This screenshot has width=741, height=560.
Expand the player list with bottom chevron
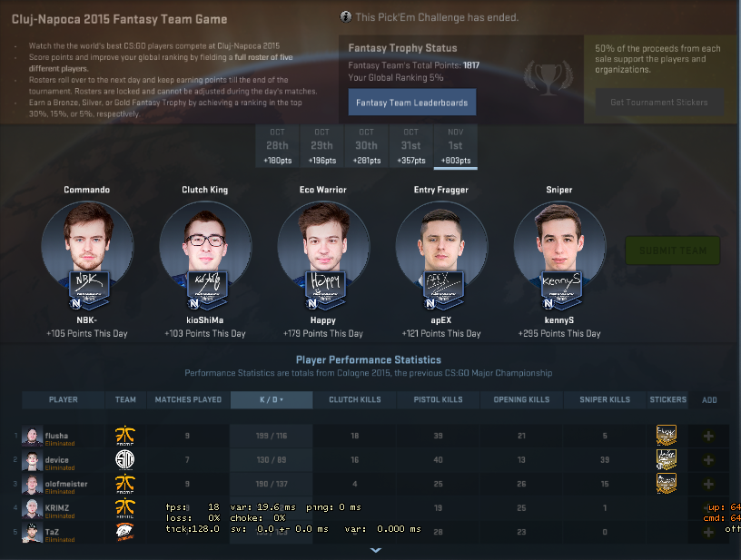[x=376, y=550]
